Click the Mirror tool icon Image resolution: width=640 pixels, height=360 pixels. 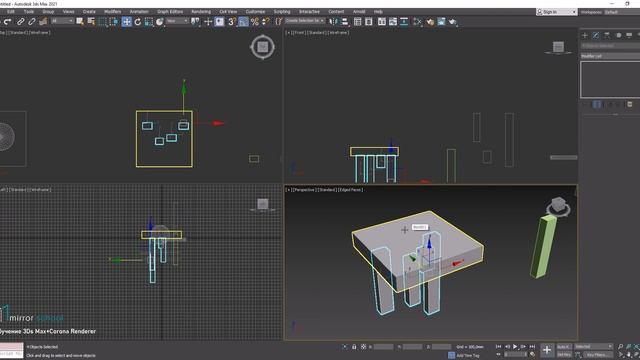(x=333, y=22)
